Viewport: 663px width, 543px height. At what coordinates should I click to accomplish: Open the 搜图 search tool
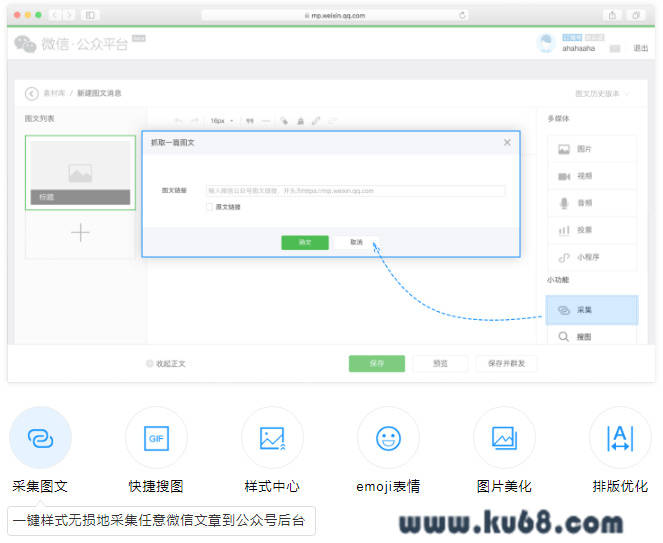click(x=592, y=337)
